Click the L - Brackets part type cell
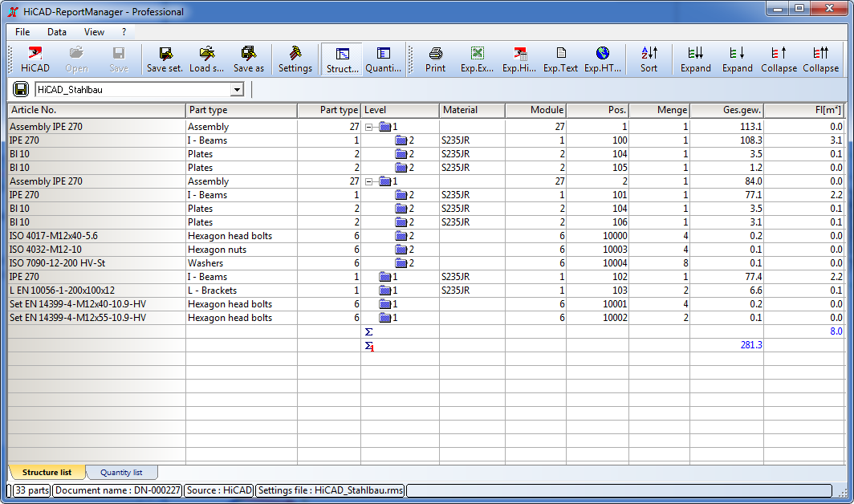 242,291
